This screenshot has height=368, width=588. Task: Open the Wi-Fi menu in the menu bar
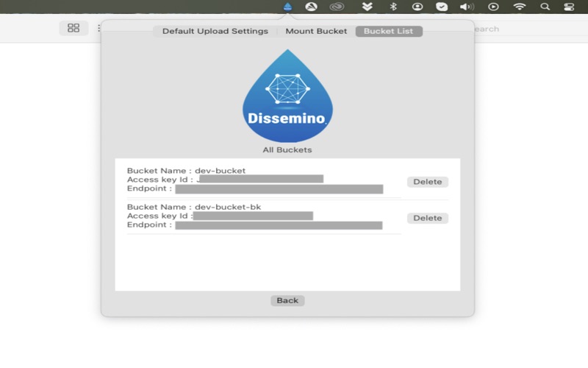pos(520,7)
